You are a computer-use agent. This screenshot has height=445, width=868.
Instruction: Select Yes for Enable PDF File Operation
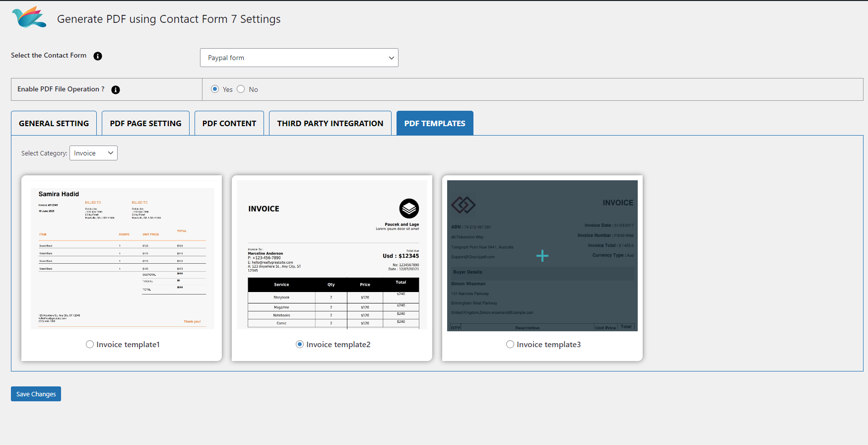point(215,89)
